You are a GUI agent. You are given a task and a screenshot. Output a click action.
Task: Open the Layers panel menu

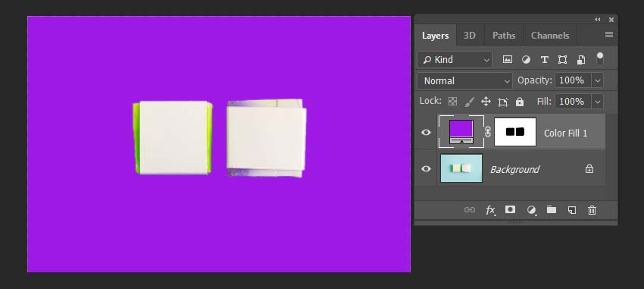609,35
